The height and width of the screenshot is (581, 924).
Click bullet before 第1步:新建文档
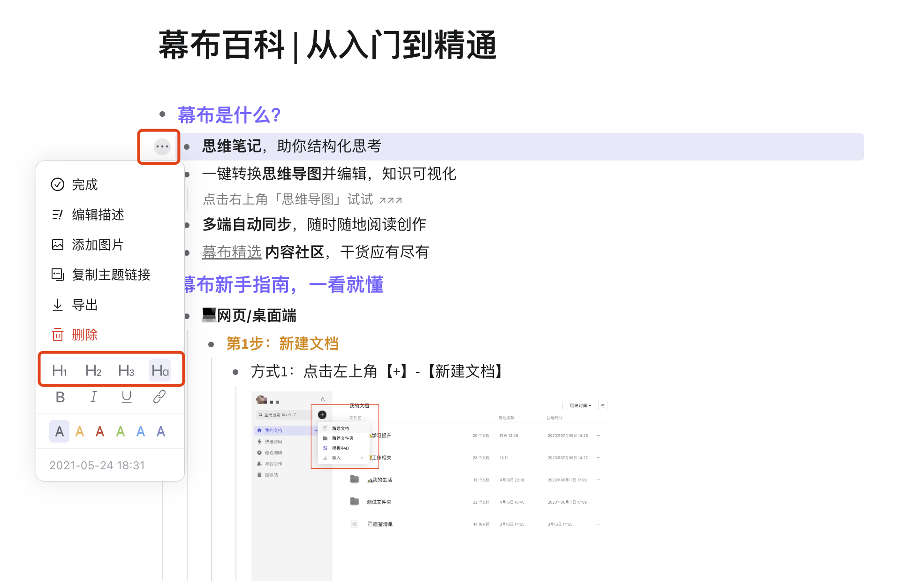(x=211, y=344)
